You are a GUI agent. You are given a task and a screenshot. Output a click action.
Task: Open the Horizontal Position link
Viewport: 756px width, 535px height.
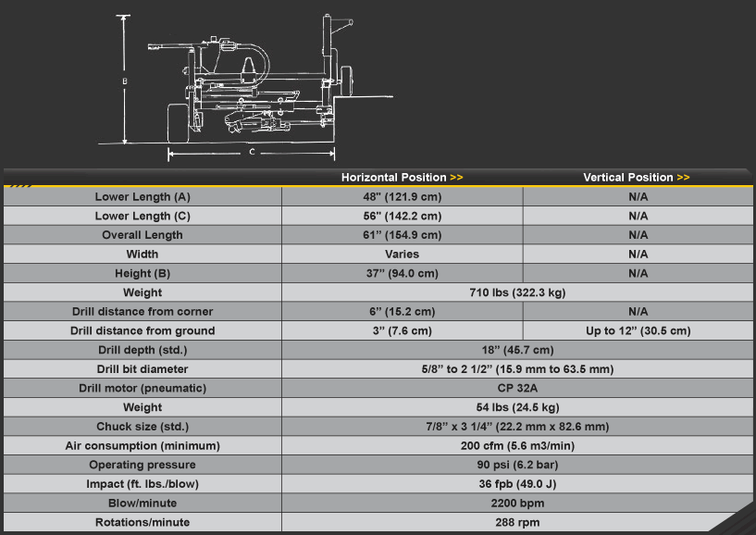[x=402, y=178]
